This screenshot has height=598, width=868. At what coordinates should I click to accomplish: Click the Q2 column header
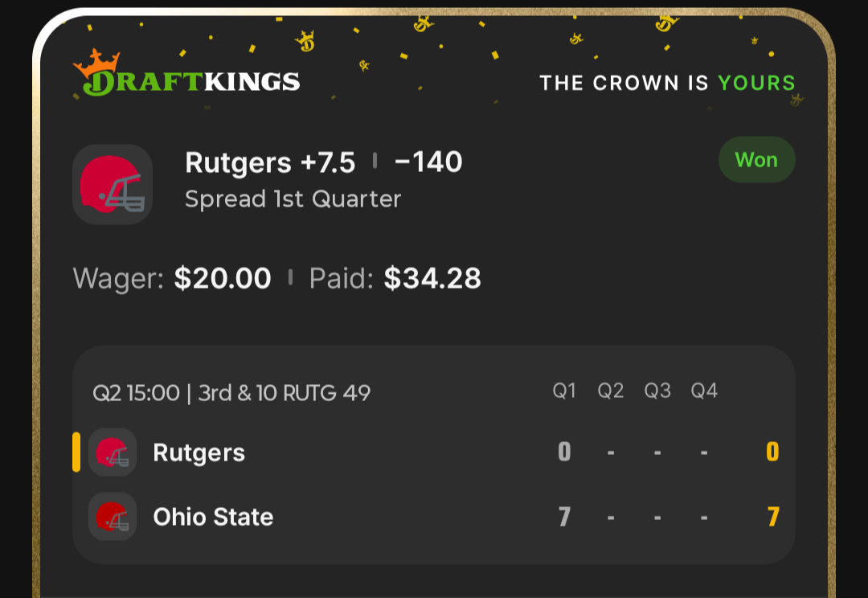coord(611,391)
